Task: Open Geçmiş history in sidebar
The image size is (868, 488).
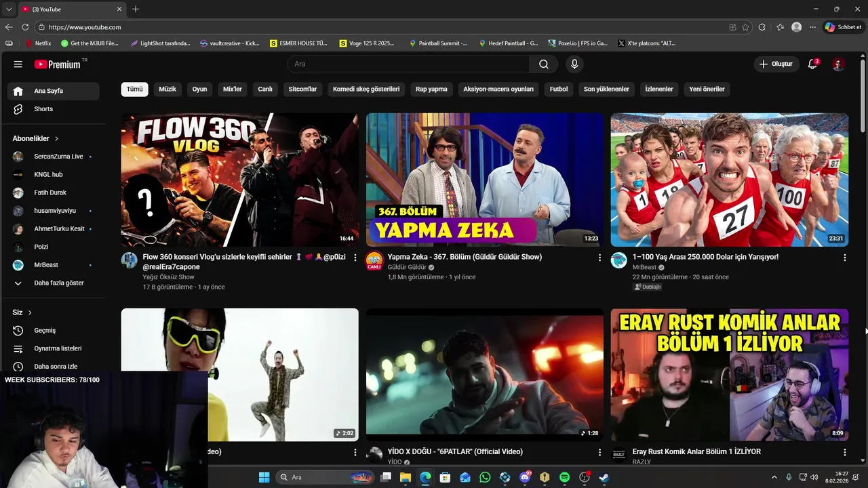Action: pos(54,331)
